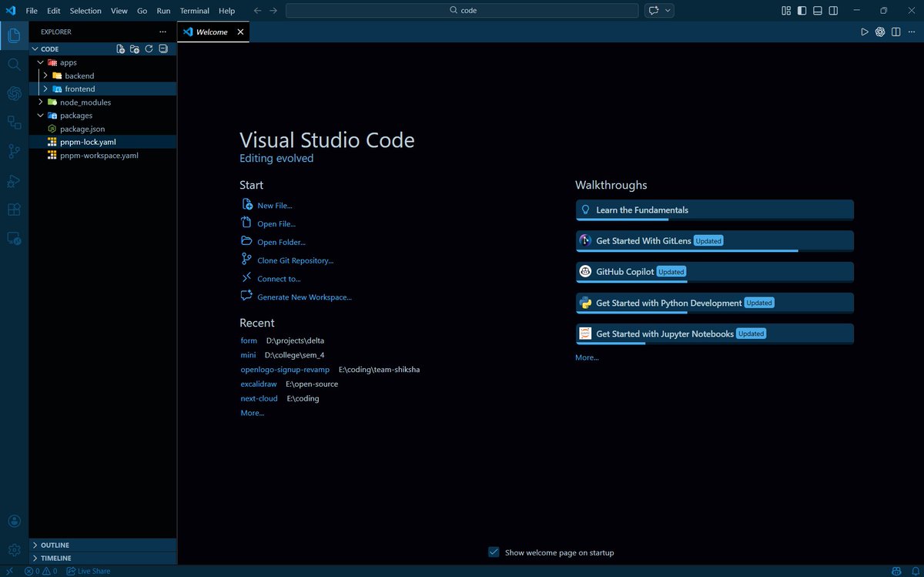
Task: Open recent project openlogo-signup-revamp
Action: 285,370
